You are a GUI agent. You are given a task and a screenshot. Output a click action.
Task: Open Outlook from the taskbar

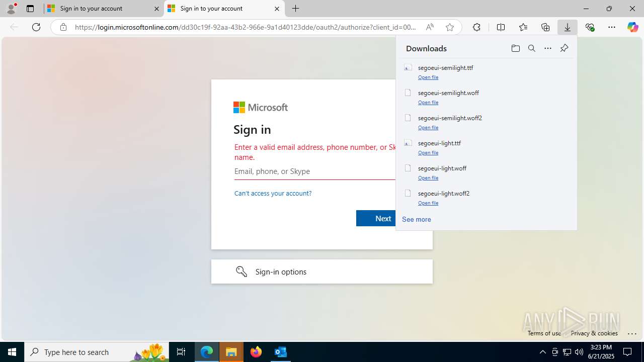coord(280,352)
